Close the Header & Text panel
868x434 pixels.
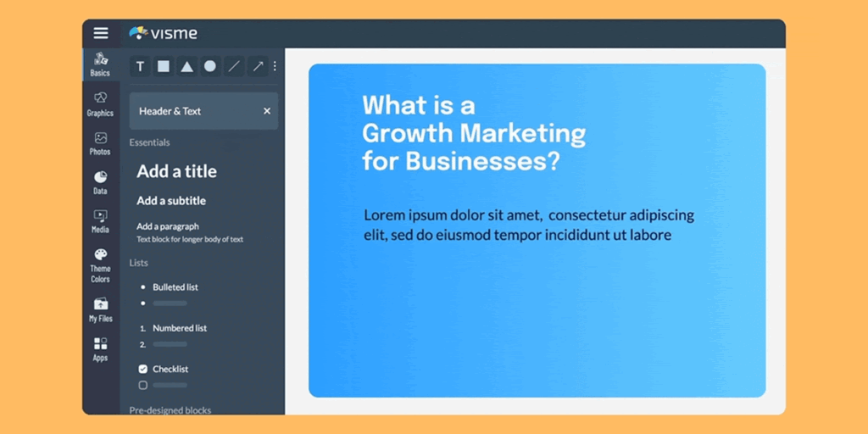pos(267,111)
